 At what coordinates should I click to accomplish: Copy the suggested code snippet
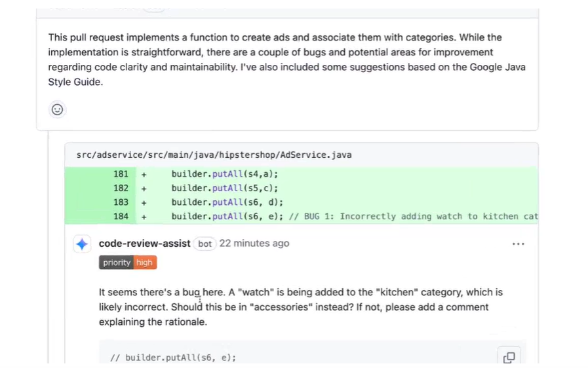509,357
